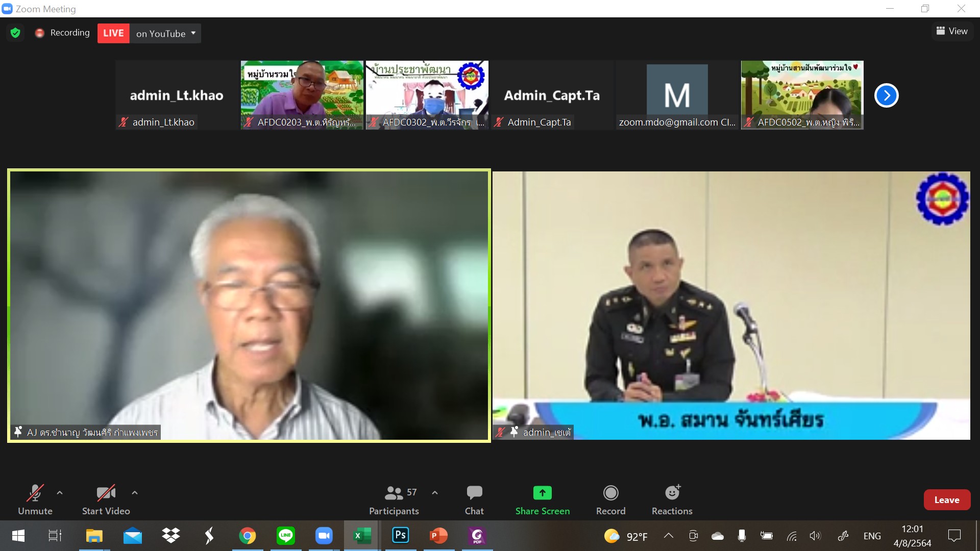Open Wi-Fi network settings in tray
This screenshot has width=980, height=551.
(791, 536)
